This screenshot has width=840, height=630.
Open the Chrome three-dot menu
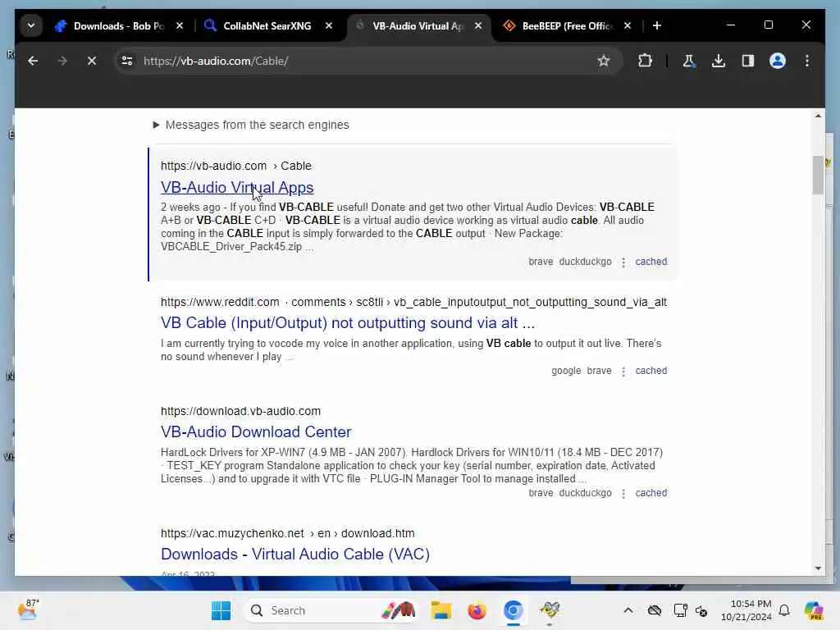coord(807,61)
